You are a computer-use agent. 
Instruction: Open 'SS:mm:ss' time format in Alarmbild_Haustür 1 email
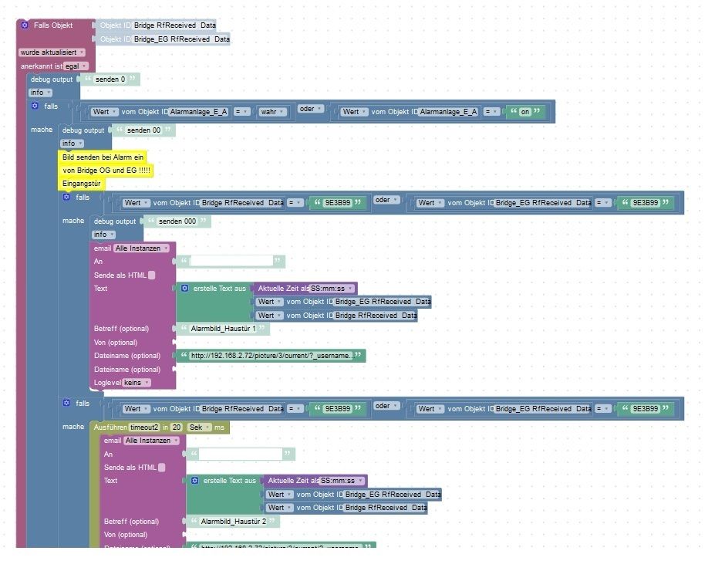332,289
